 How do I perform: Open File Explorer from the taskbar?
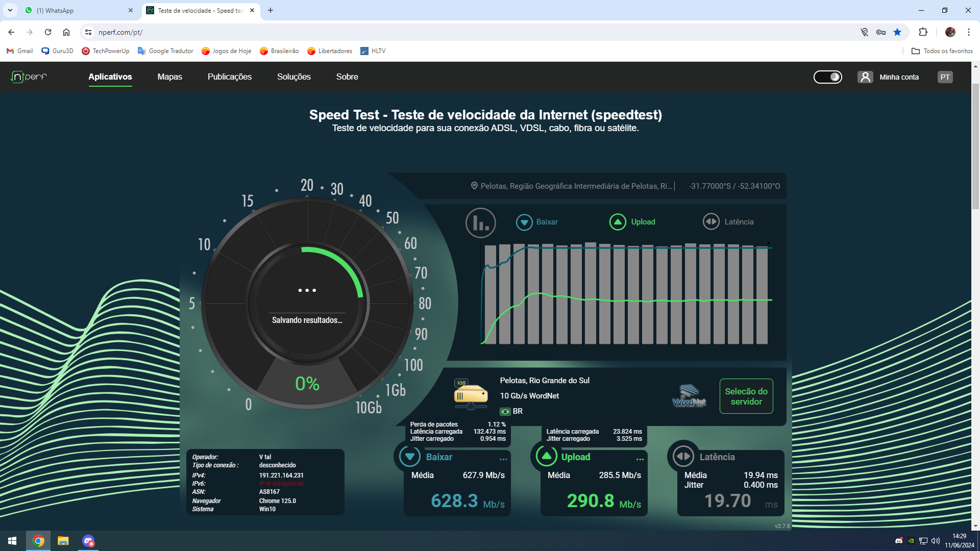point(63,541)
